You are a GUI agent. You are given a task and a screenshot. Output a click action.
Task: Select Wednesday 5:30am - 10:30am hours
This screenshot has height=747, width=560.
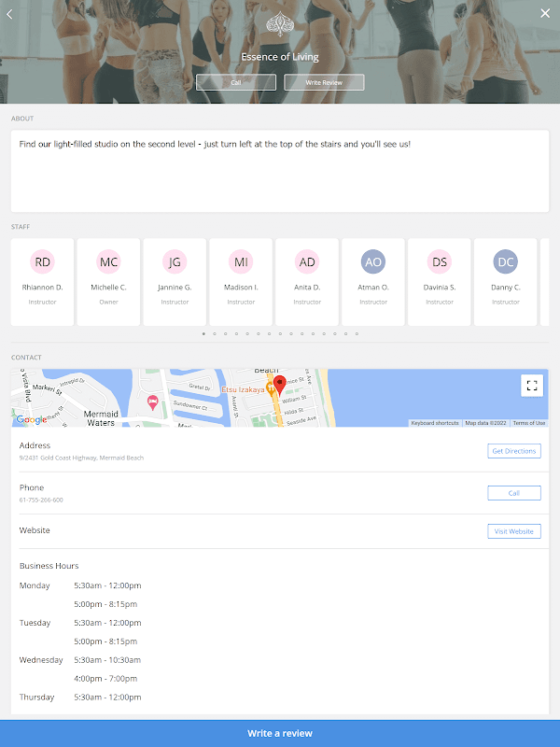pos(107,660)
